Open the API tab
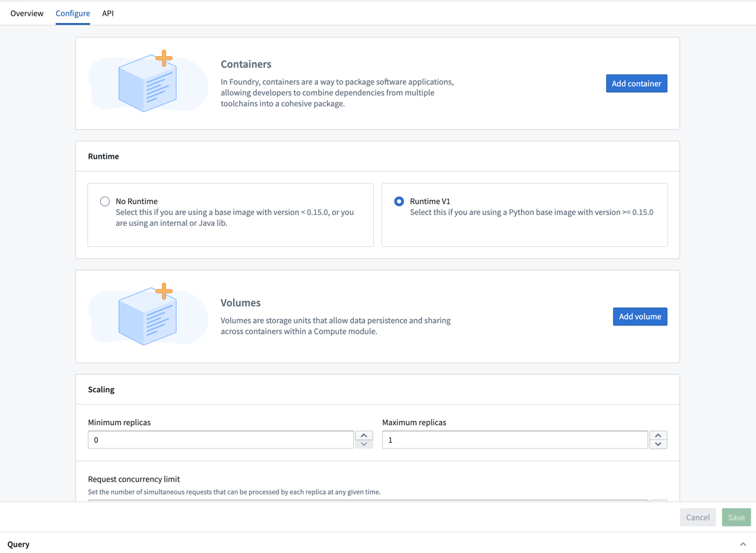The height and width of the screenshot is (553, 756). pos(107,13)
